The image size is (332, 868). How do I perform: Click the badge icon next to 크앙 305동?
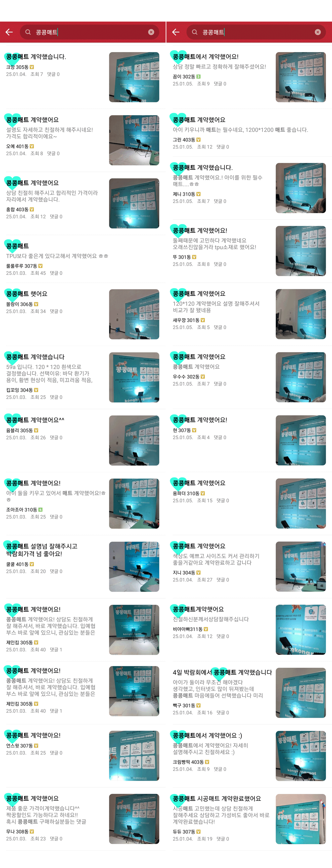pos(32,67)
